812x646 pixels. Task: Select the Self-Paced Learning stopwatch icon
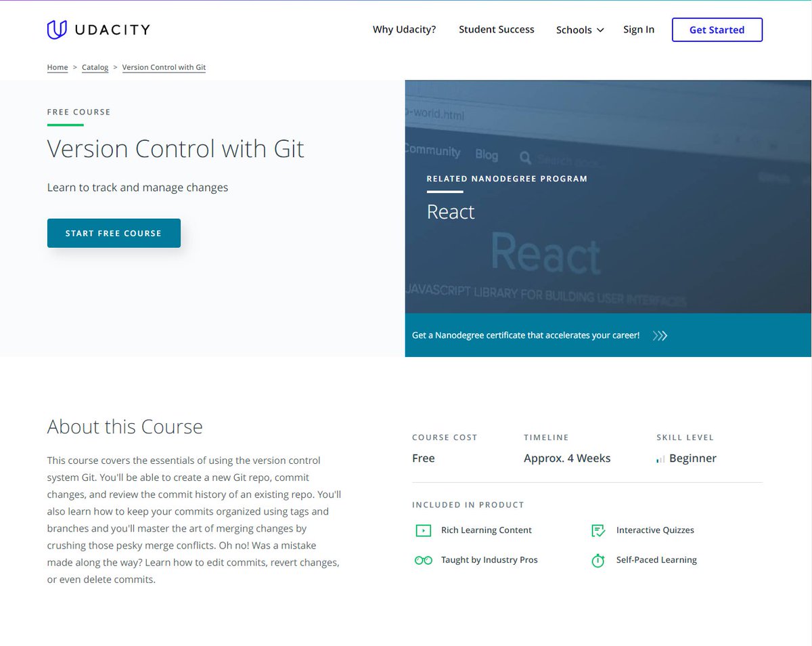point(598,560)
